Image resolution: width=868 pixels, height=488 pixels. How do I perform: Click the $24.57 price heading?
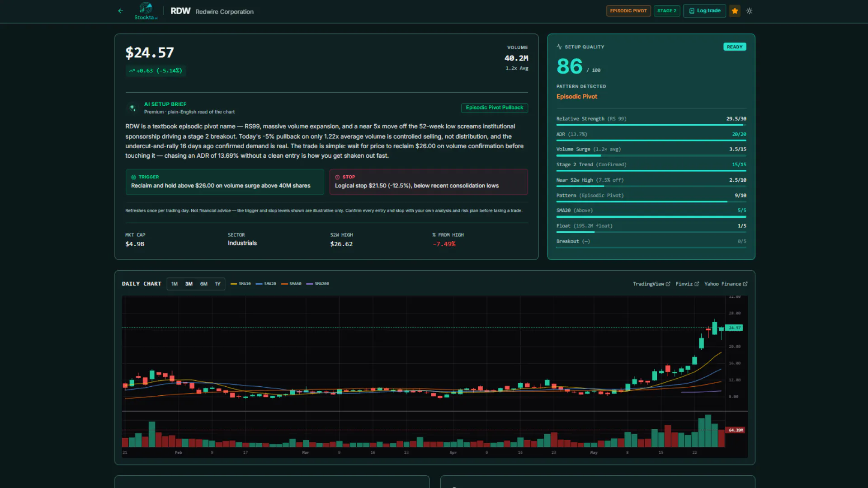(150, 53)
